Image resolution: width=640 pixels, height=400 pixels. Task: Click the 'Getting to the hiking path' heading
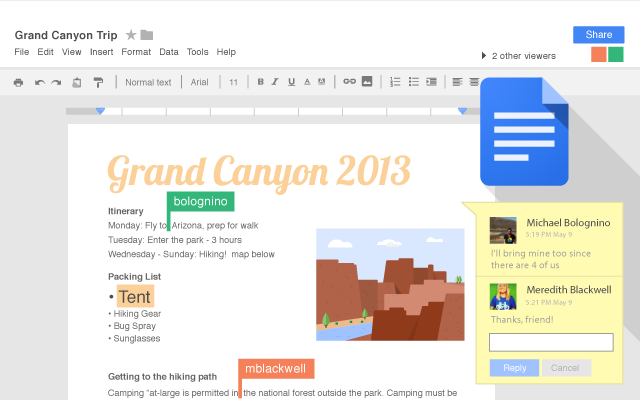[x=162, y=376]
